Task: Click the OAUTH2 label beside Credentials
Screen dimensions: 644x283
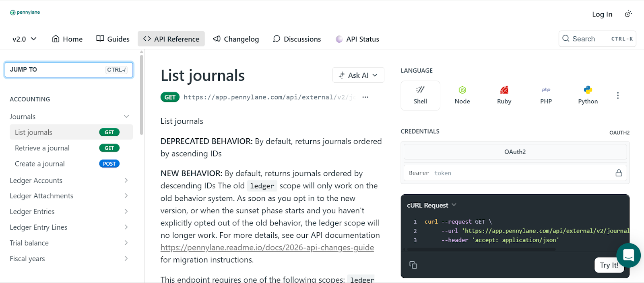Action: (x=619, y=133)
